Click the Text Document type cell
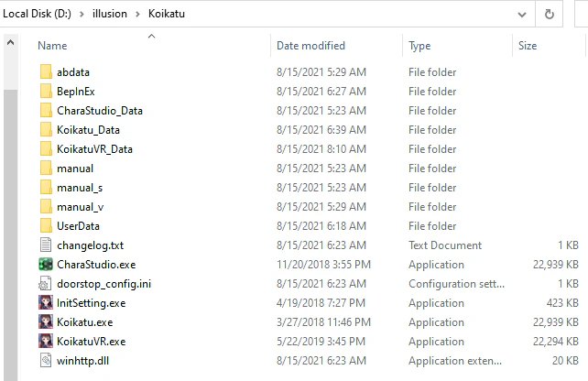Image resolution: width=588 pixels, height=381 pixels. [x=445, y=245]
